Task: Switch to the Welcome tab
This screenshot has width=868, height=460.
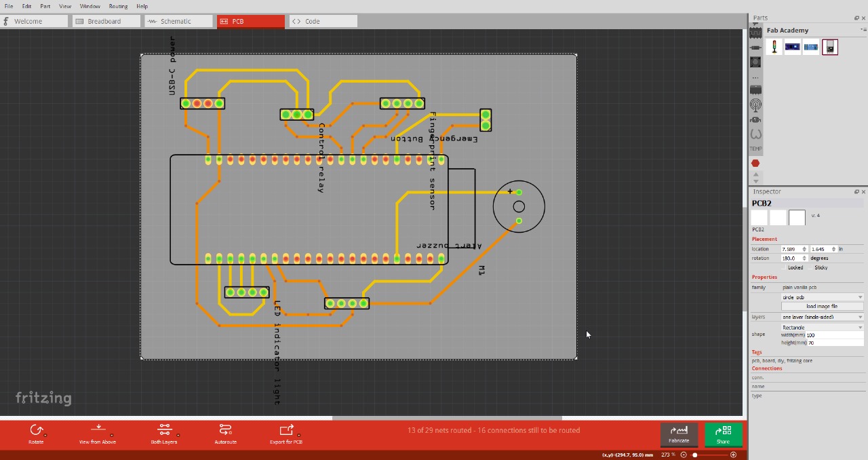Action: [x=34, y=21]
